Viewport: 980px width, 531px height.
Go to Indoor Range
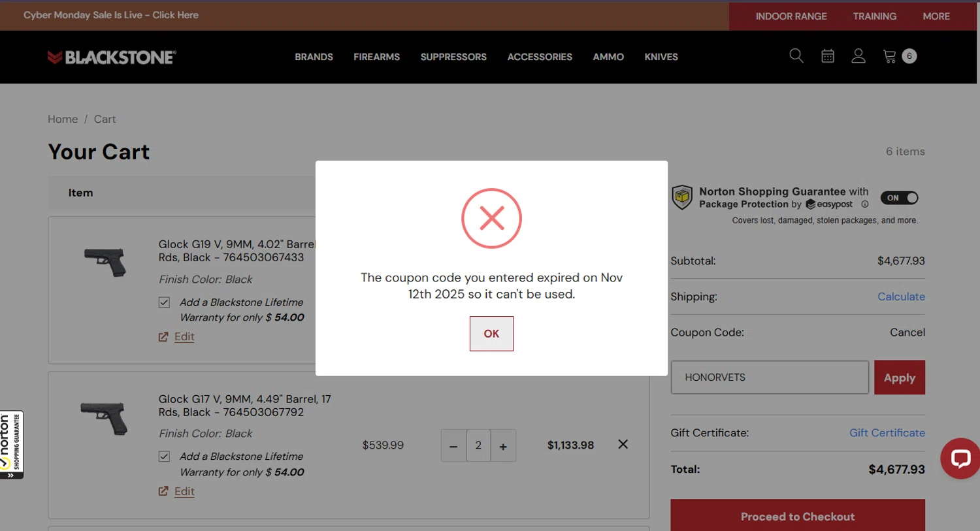791,16
